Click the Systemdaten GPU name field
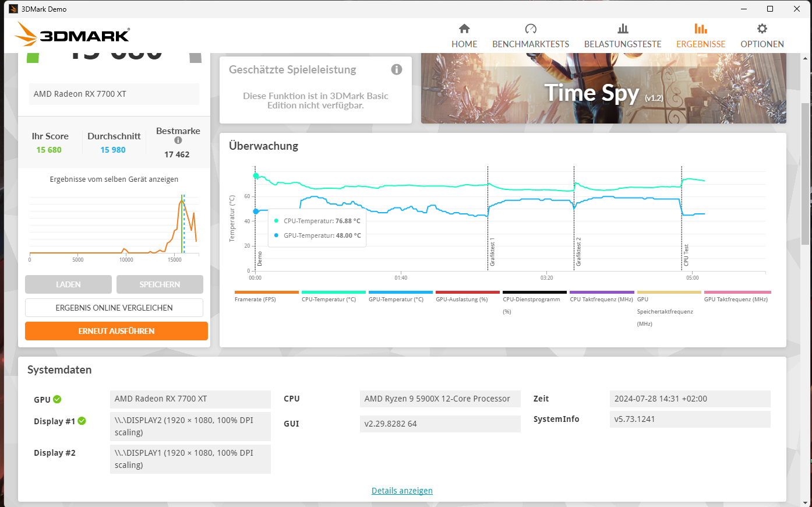 pos(190,399)
